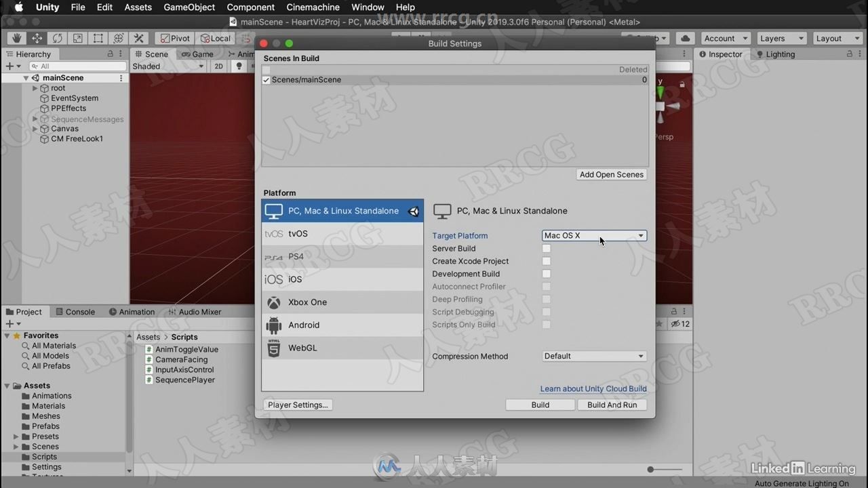868x488 pixels.
Task: Open the custom editor tools icon
Action: [x=138, y=39]
